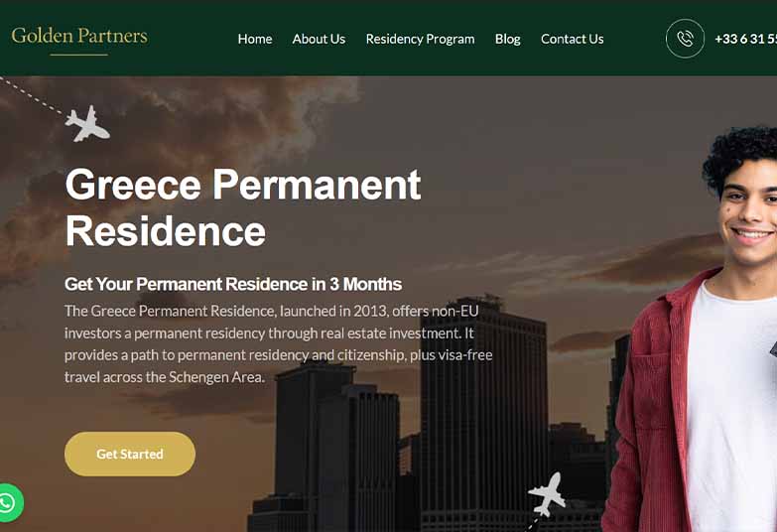Image resolution: width=777 pixels, height=532 pixels.
Task: Open the Residency Program menu
Action: coord(420,39)
